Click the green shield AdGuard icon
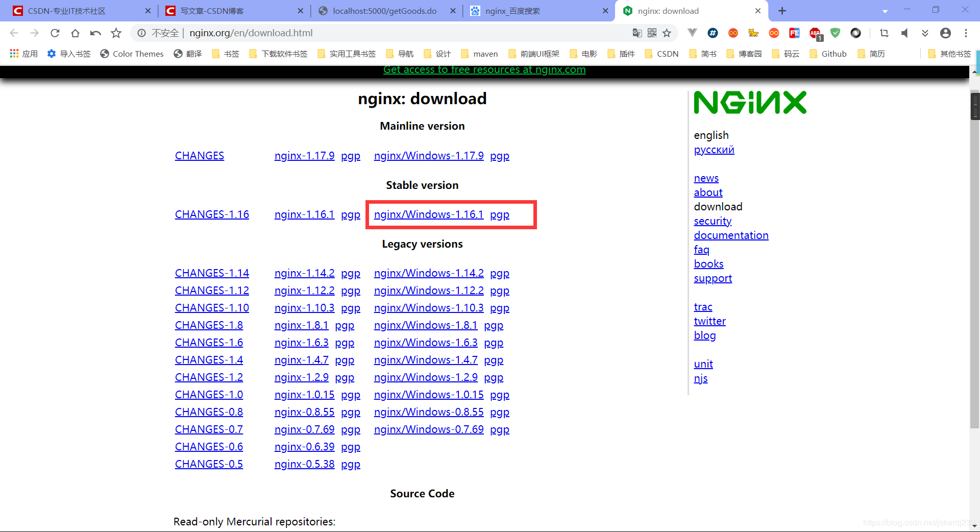The image size is (980, 532). tap(835, 33)
